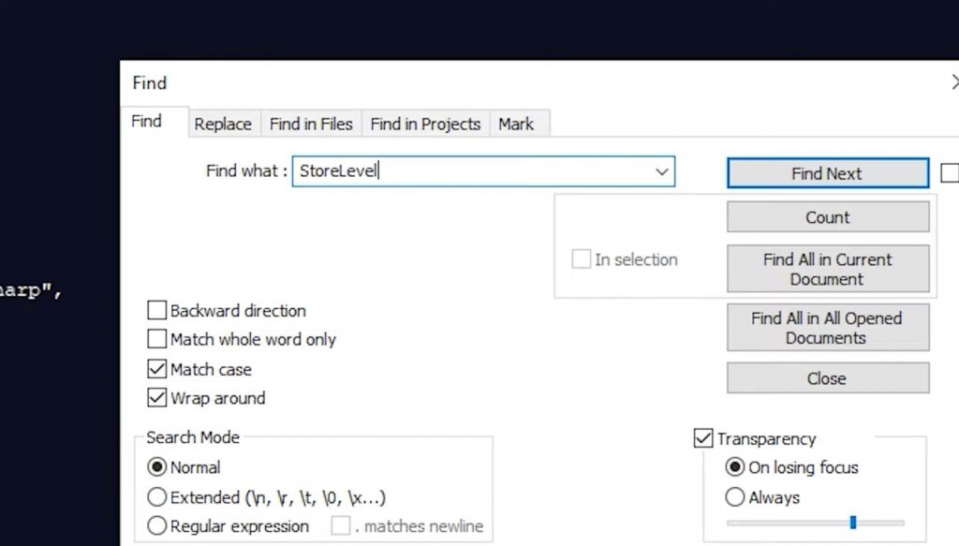Image resolution: width=959 pixels, height=546 pixels.
Task: Select the Find in Projects tab
Action: click(x=425, y=124)
